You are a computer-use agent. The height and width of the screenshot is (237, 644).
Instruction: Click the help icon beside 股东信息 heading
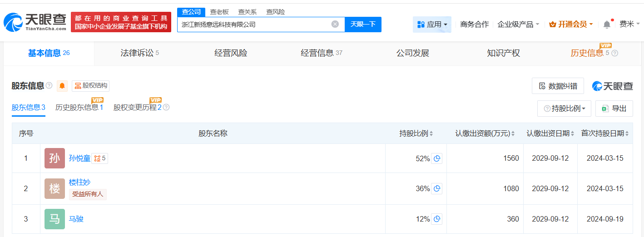coord(49,86)
